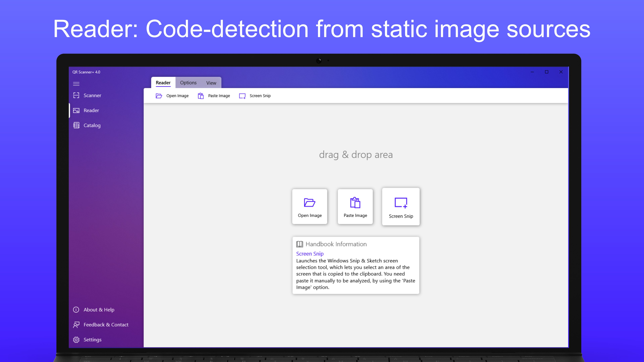Click the Screen Snip handbook link

[310, 254]
